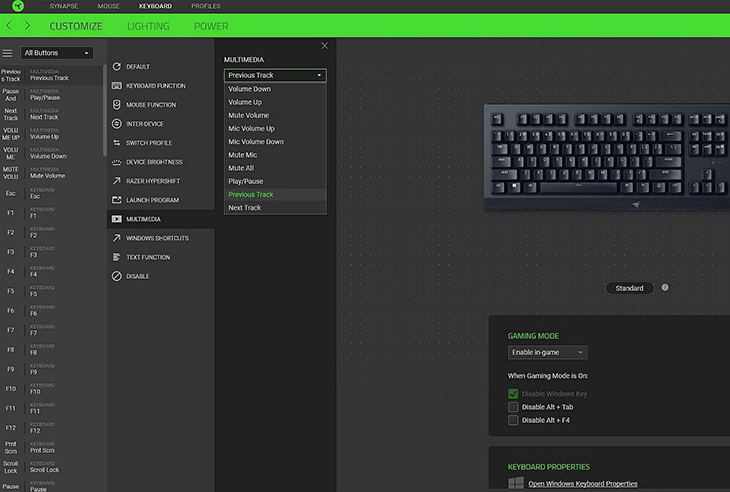
Task: Open the Mouse tab
Action: click(x=108, y=6)
